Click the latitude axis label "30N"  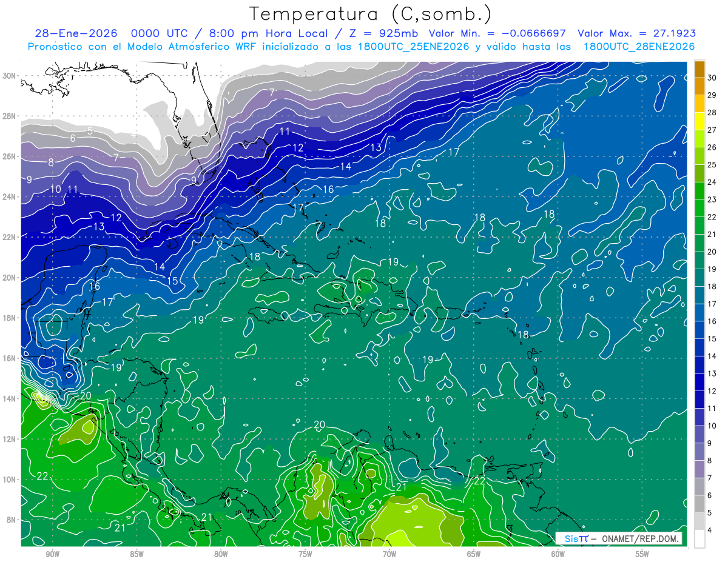9,76
